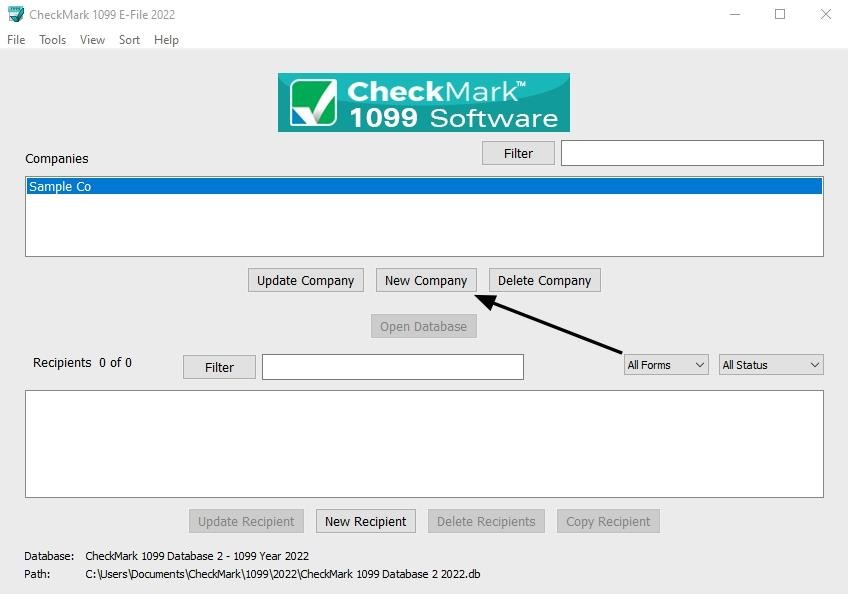The width and height of the screenshot is (848, 594).
Task: Click the CheckMark 1099 Software logo
Action: point(423,102)
